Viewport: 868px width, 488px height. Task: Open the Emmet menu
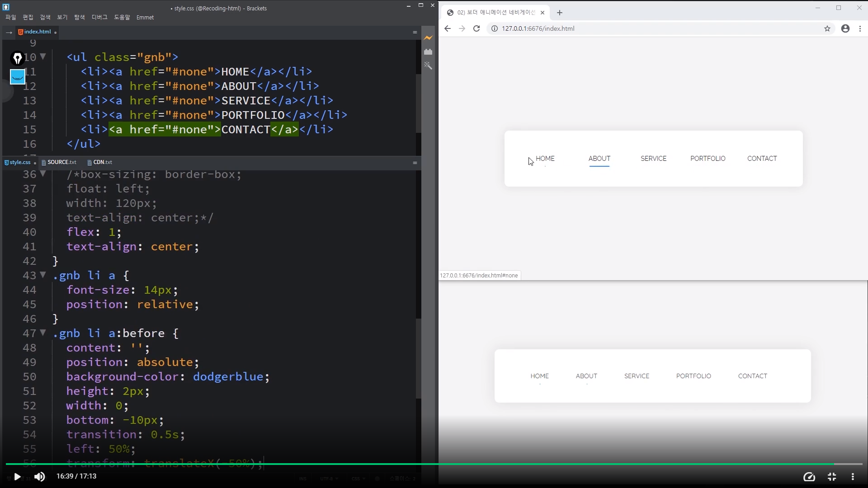145,17
